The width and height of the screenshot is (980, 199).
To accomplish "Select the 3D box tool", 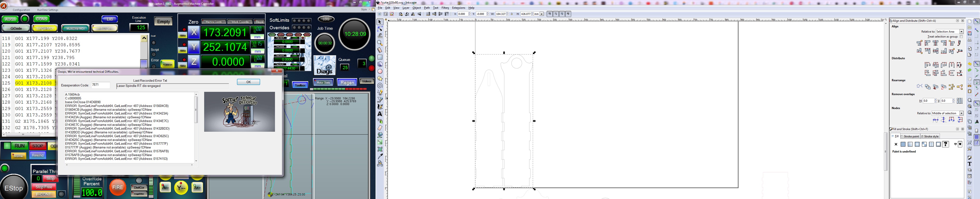I will [x=380, y=64].
